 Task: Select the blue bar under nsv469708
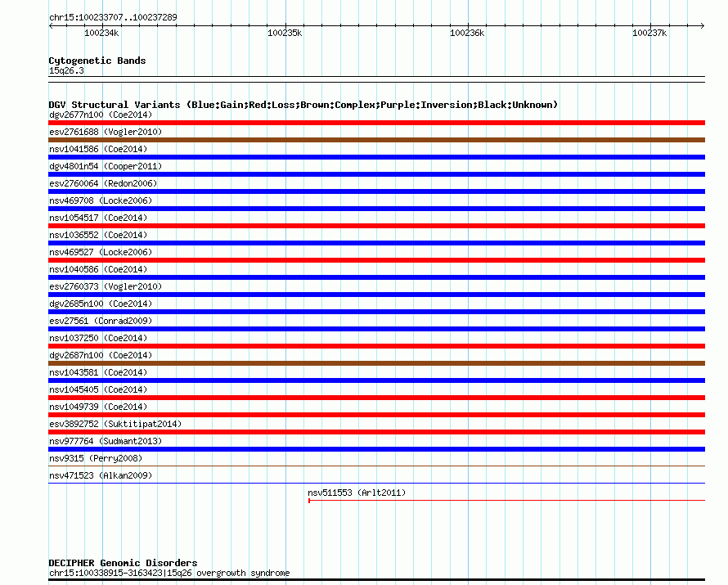click(376, 209)
